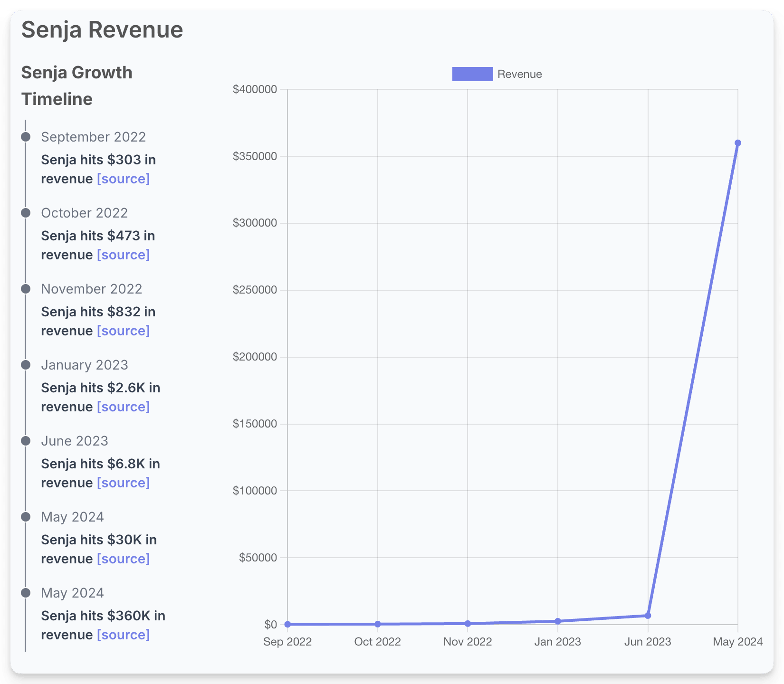784x684 pixels.
Task: Click the $300000 y-axis label
Action: tap(255, 223)
